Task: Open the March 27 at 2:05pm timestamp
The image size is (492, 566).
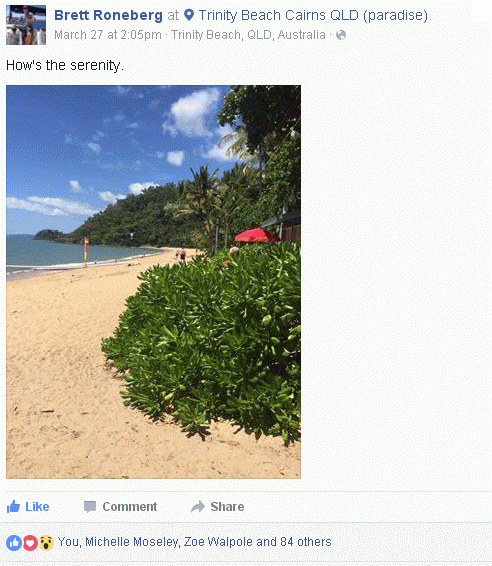Action: [x=108, y=35]
